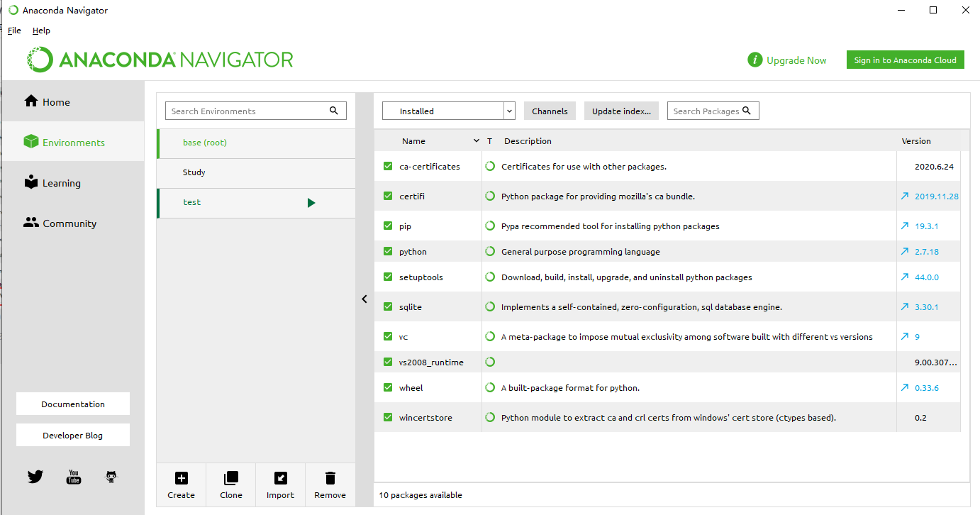Click the Search Packages magnifier icon
Viewport: 980px width, 515px height.
point(746,111)
